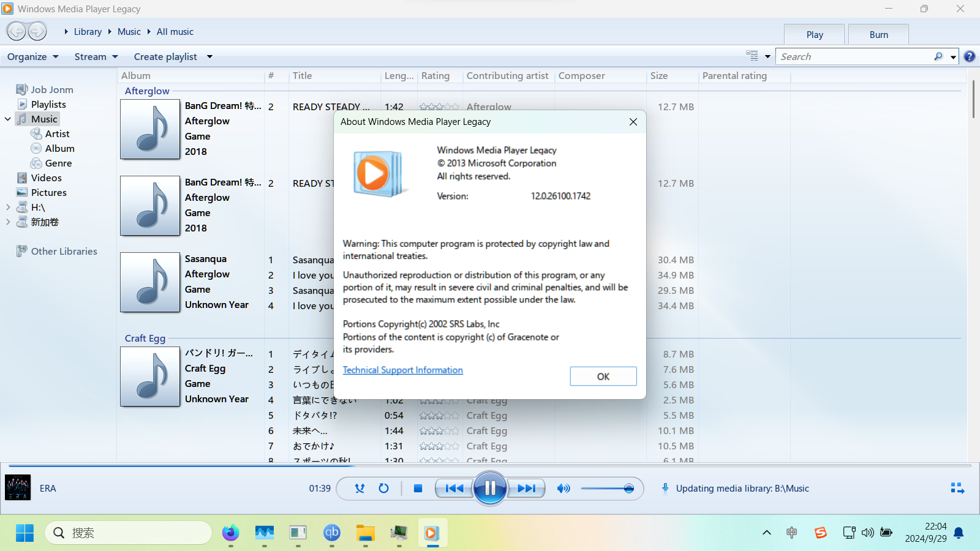Open the Library breadcrumb arrow
This screenshot has height=551, width=980.
pyautogui.click(x=66, y=31)
